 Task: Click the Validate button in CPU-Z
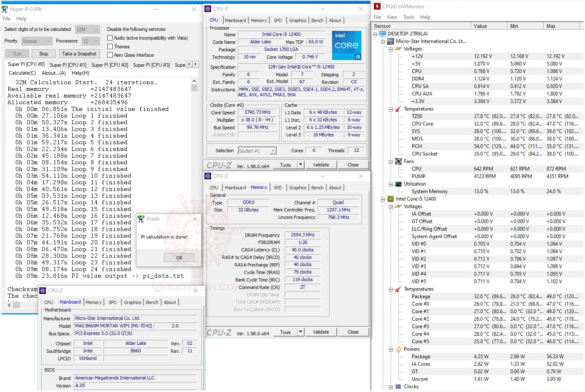[321, 164]
